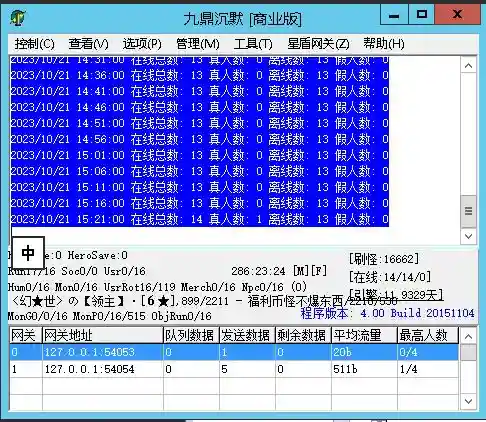Click the 最高人数 column header

click(x=428, y=335)
